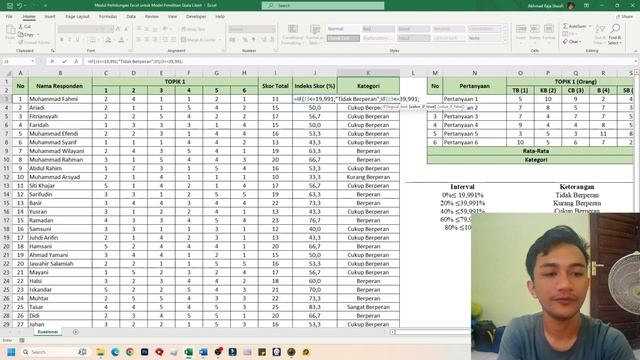Click the Excel icon in taskbar
The width and height of the screenshot is (640, 360).
[x=189, y=352]
